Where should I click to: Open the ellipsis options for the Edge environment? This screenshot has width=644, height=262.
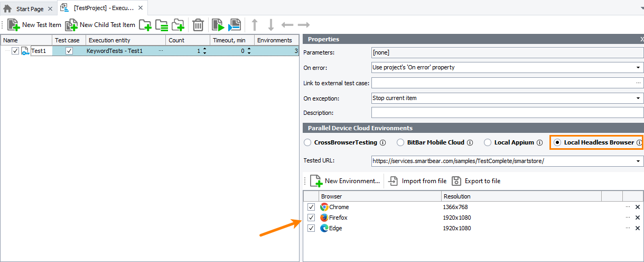[628, 228]
